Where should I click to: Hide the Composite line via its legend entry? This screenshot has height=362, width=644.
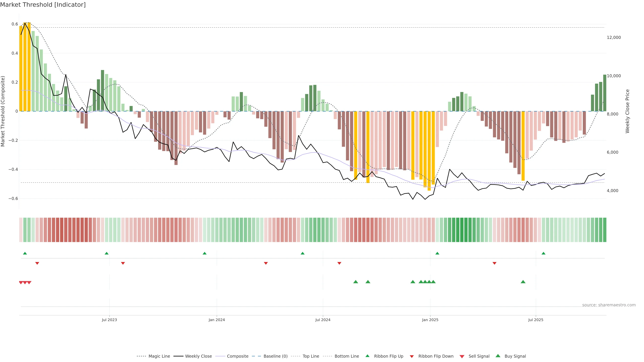237,356
